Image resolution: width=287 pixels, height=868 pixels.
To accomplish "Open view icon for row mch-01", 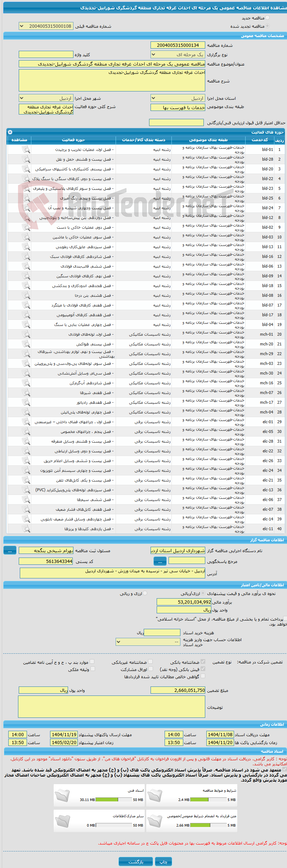I will [x=26, y=334].
